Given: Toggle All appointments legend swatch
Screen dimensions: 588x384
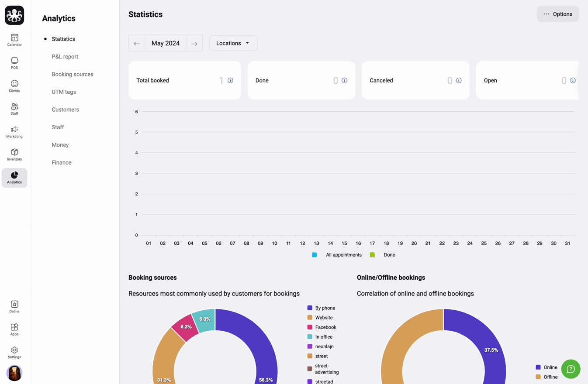Looking at the screenshot, I should 315,255.
